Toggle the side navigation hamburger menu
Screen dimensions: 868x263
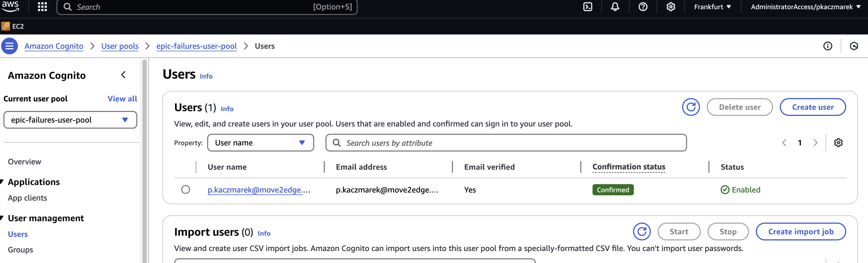point(9,46)
